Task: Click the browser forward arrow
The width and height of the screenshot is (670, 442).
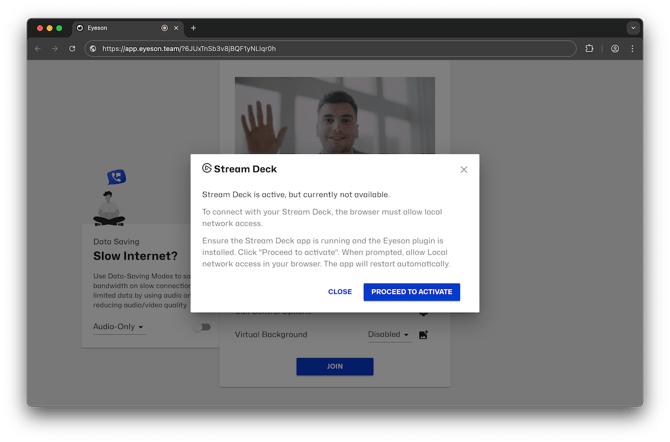Action: tap(55, 49)
